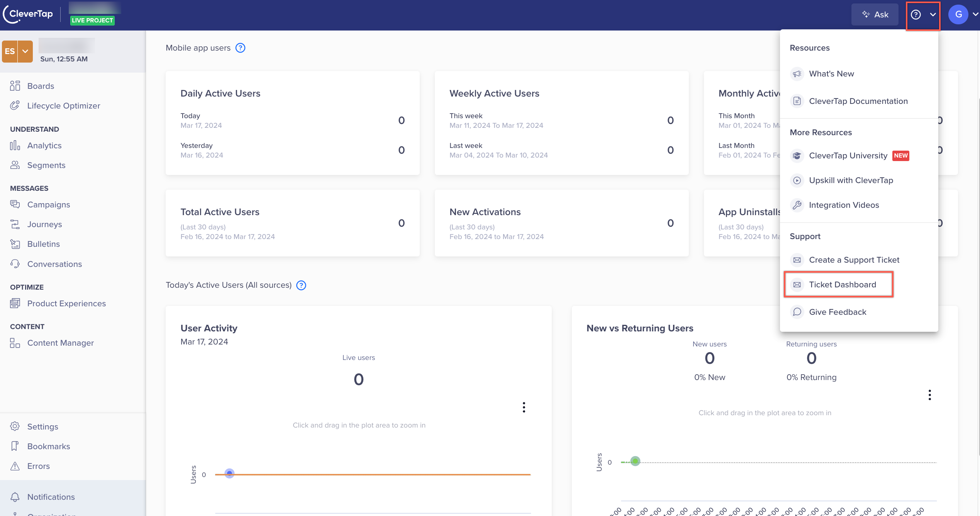The width and height of the screenshot is (980, 516).
Task: Open the Settings gear icon
Action: click(15, 426)
